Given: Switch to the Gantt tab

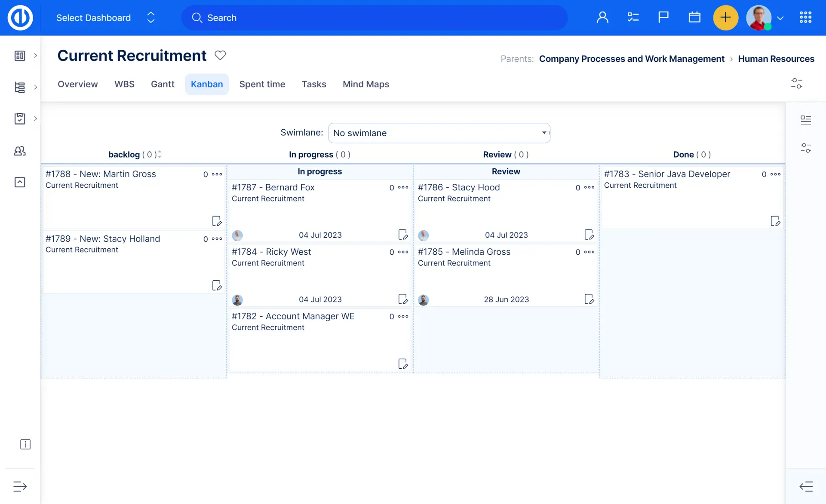Looking at the screenshot, I should (163, 84).
